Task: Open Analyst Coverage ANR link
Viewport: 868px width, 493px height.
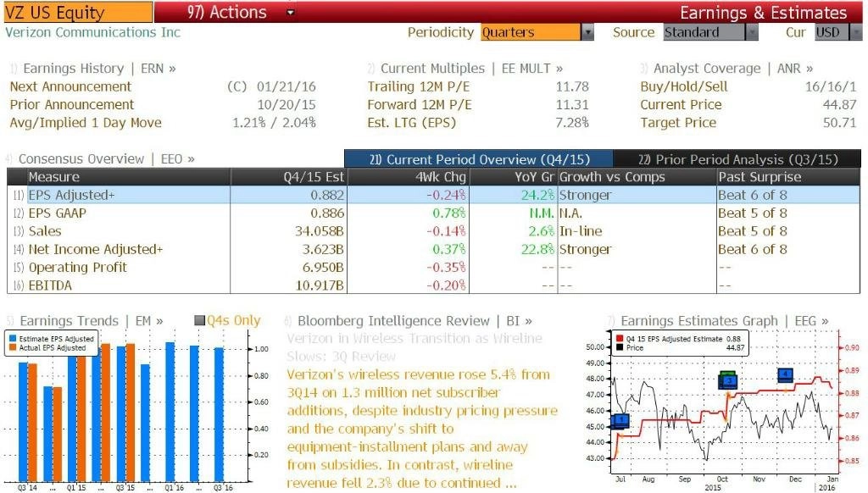Action: pyautogui.click(x=733, y=69)
